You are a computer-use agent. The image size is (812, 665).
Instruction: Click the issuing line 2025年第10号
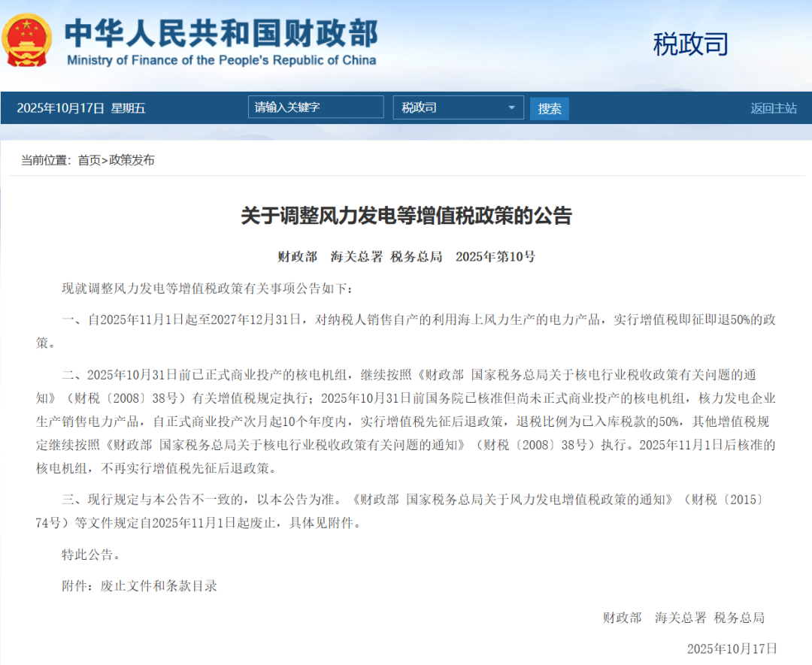point(495,257)
